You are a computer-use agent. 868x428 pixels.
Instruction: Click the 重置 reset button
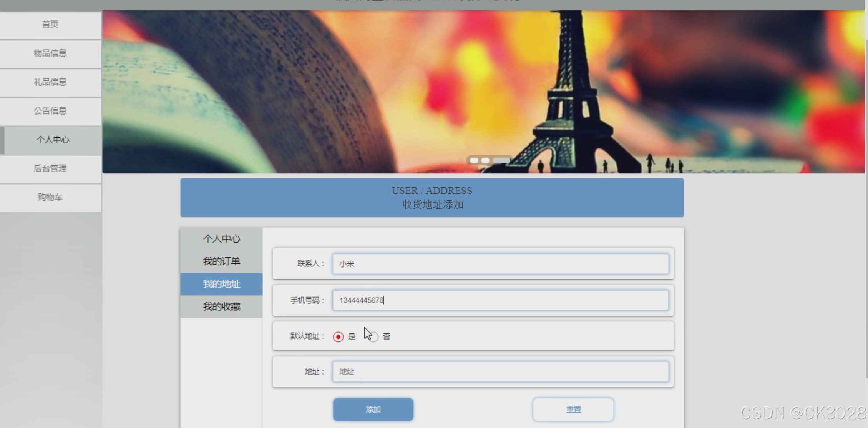(x=573, y=410)
